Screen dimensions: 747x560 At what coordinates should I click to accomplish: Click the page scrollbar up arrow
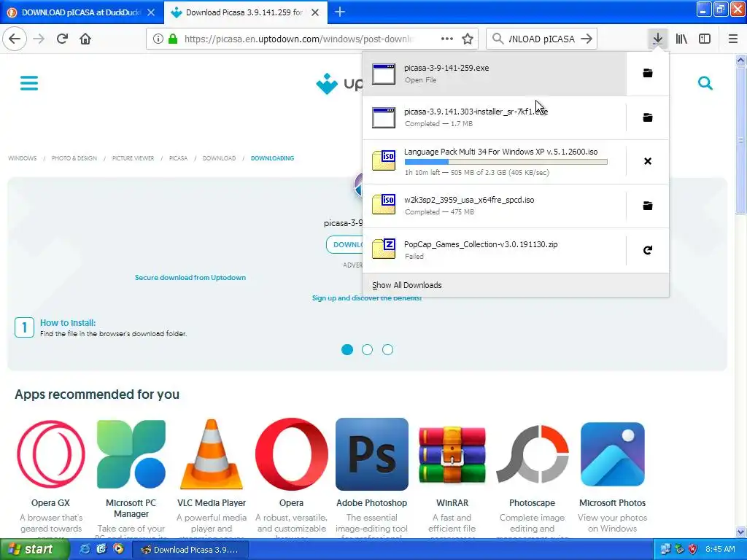[x=740, y=60]
